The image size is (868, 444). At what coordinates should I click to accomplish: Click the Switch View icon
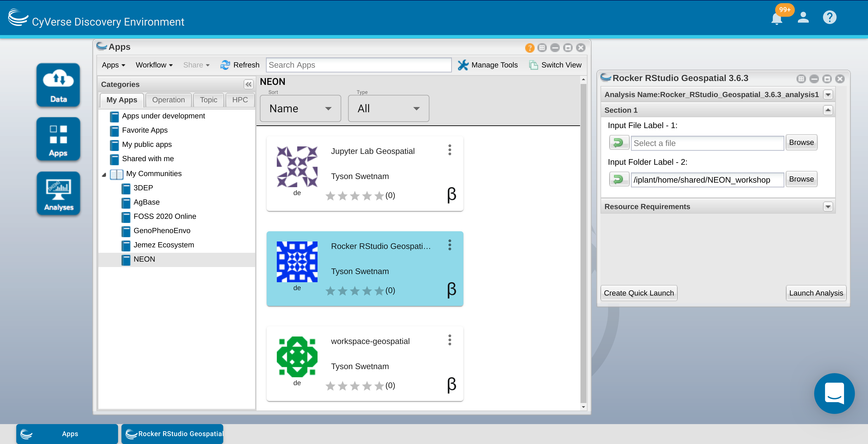point(534,65)
